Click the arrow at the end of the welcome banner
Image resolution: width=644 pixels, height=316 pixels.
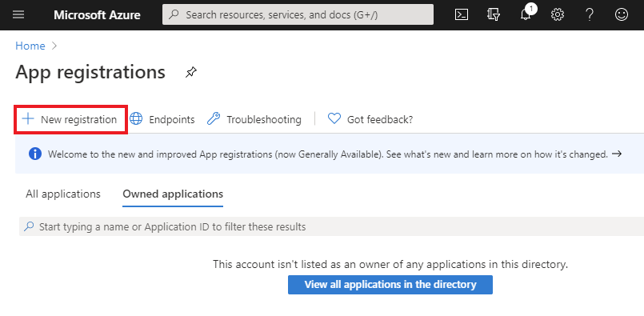(617, 154)
